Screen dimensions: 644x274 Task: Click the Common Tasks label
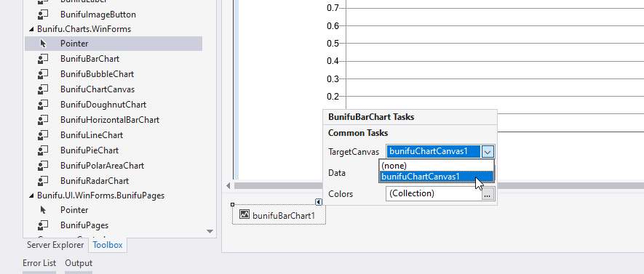coord(358,133)
